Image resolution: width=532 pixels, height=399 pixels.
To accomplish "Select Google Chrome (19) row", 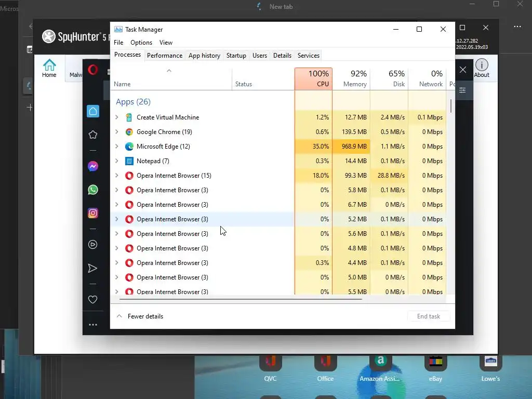I will point(278,132).
